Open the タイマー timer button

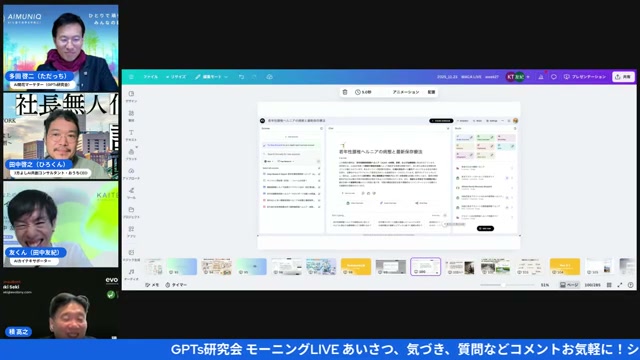point(176,285)
